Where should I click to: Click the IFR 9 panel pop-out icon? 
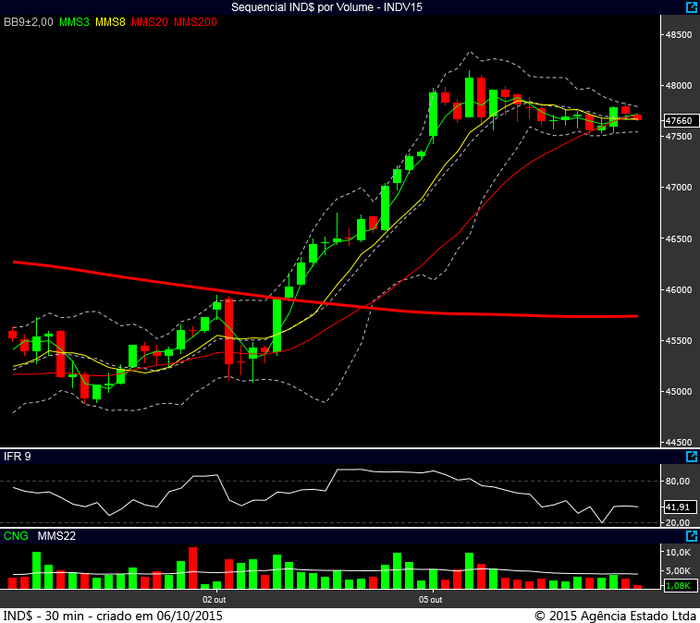[x=690, y=457]
